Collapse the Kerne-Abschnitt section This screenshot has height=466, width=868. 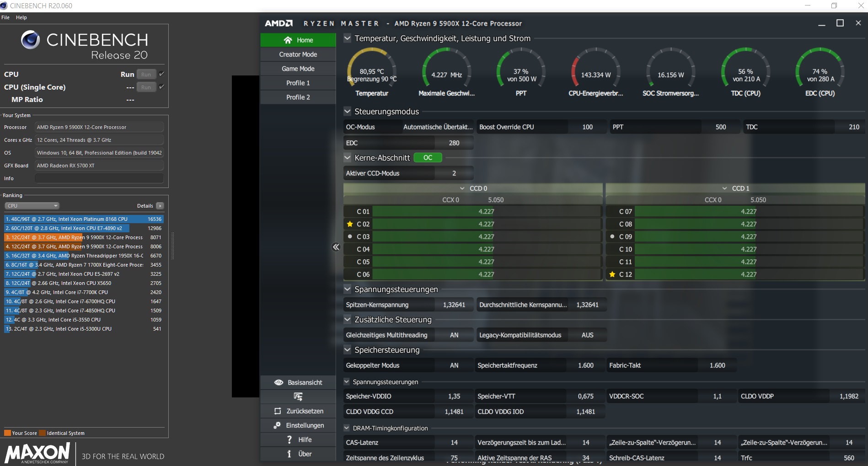pos(347,157)
